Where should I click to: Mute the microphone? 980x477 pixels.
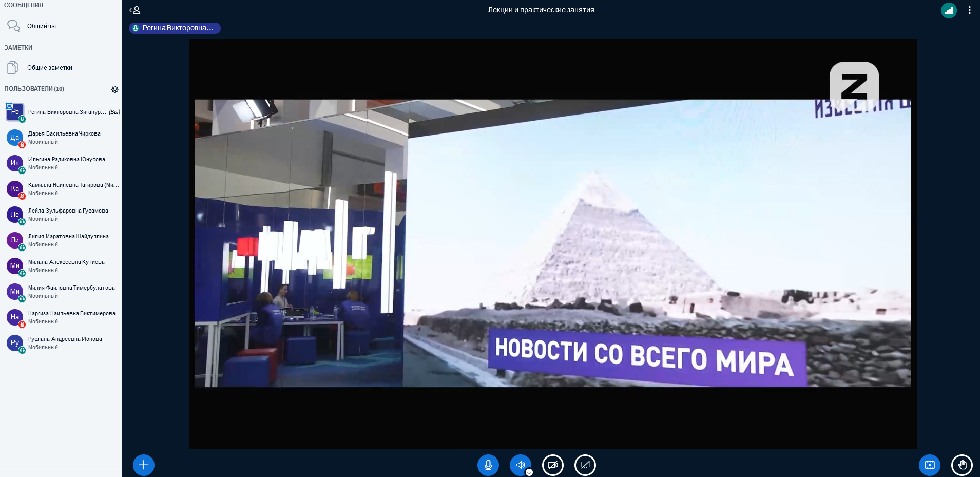[488, 465]
